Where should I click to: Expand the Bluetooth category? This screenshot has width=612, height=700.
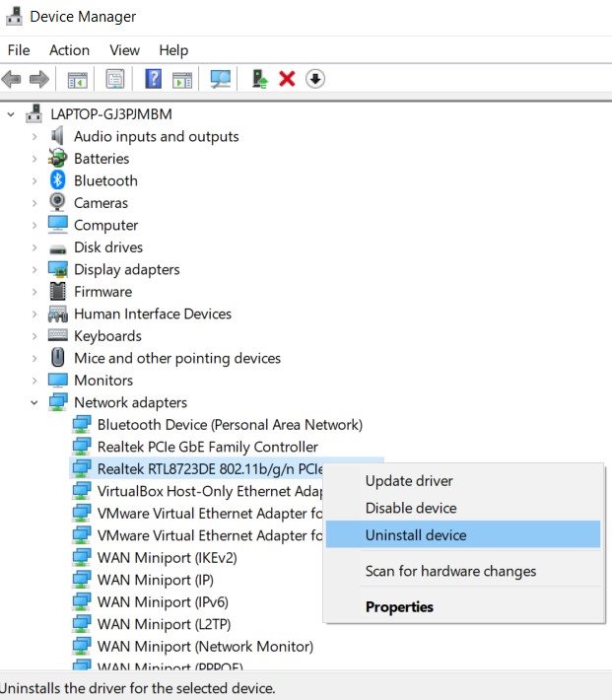click(x=34, y=180)
